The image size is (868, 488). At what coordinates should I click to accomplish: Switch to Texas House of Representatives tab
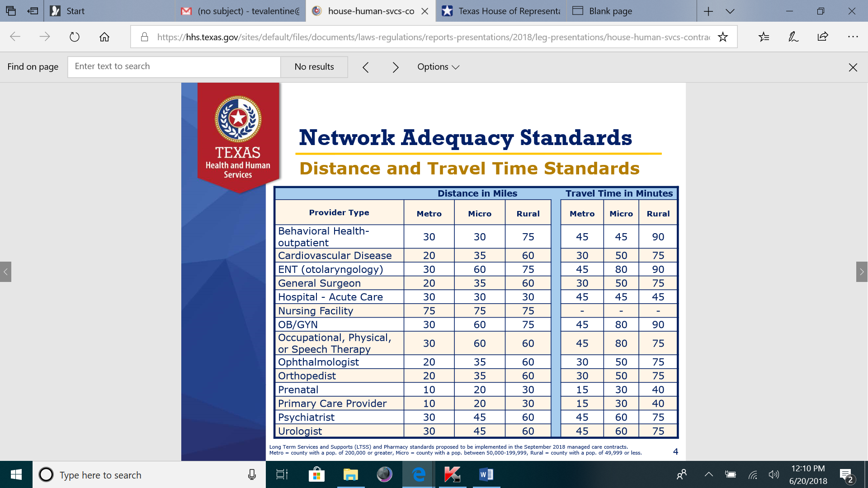click(x=501, y=11)
